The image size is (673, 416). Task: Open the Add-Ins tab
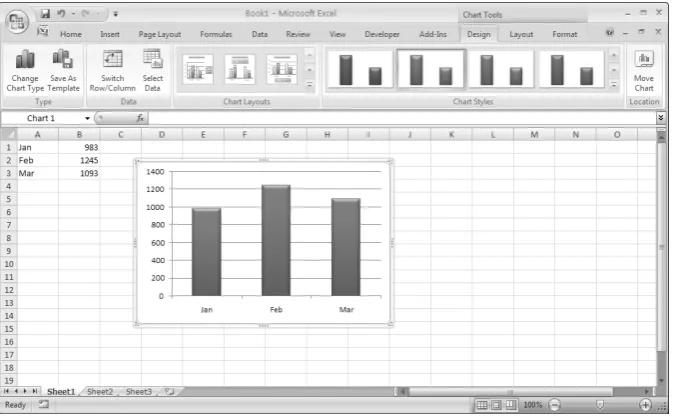coord(433,34)
